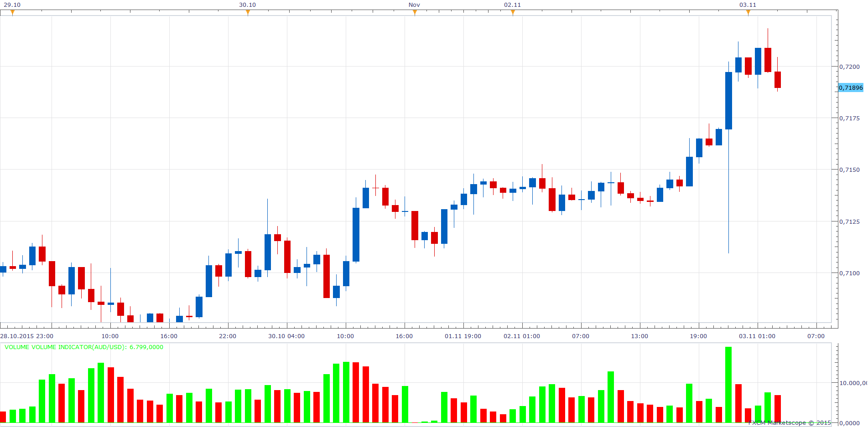Click the 0,7200 price axis label
The image size is (868, 427).
tap(849, 67)
